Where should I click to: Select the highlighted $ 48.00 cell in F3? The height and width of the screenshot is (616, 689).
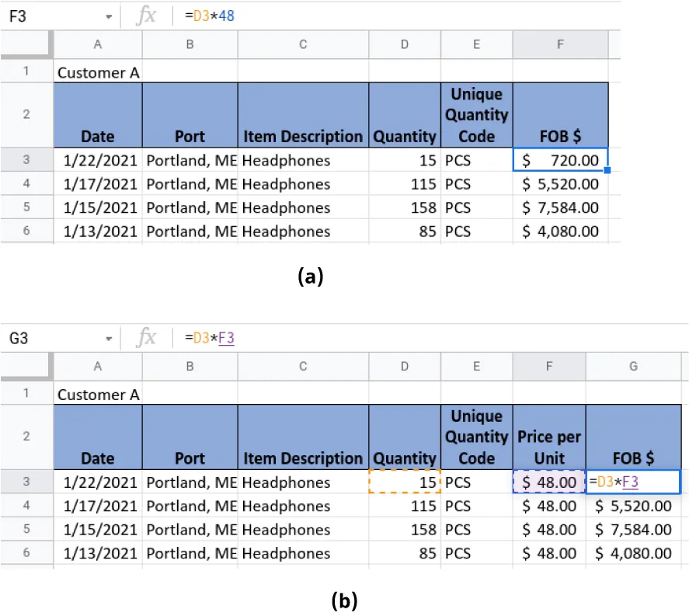point(549,482)
